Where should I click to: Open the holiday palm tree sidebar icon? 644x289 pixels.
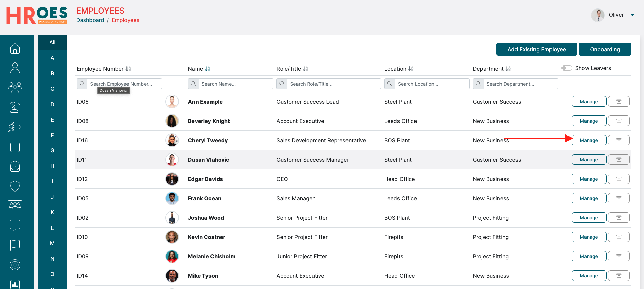point(15,107)
